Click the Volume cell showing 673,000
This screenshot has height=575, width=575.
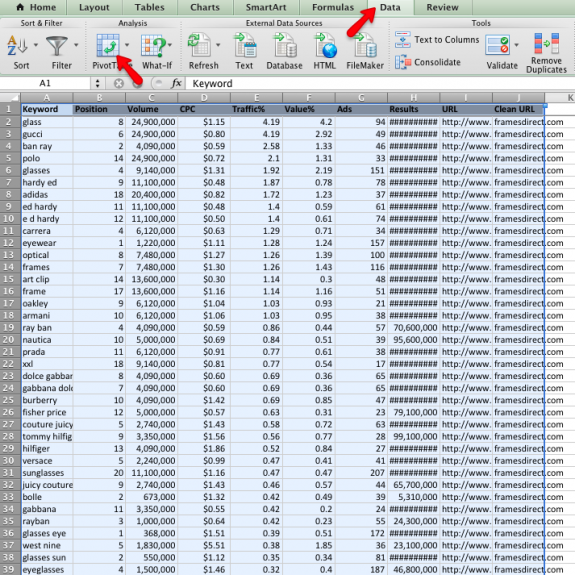click(151, 497)
